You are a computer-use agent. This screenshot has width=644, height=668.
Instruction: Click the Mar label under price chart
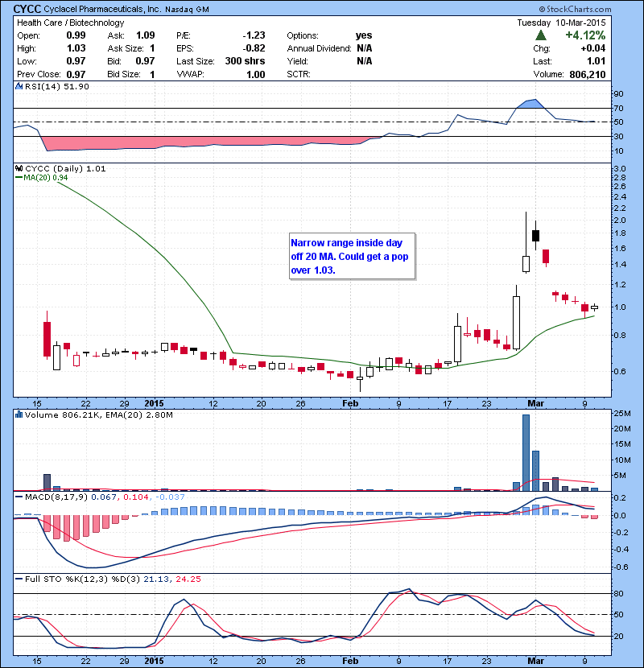tap(536, 403)
